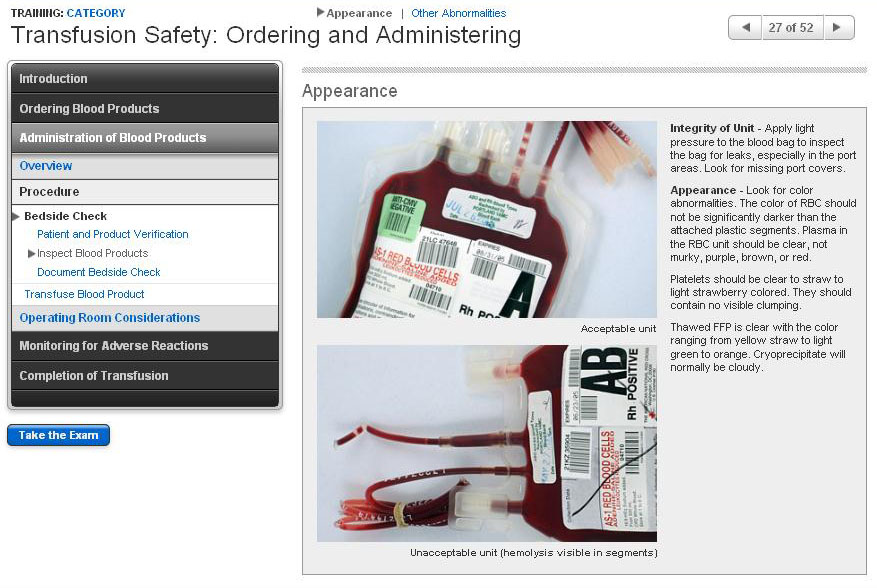This screenshot has height=588, width=877.
Task: Click the arrow beside Bedside Check
Action: pos(16,217)
